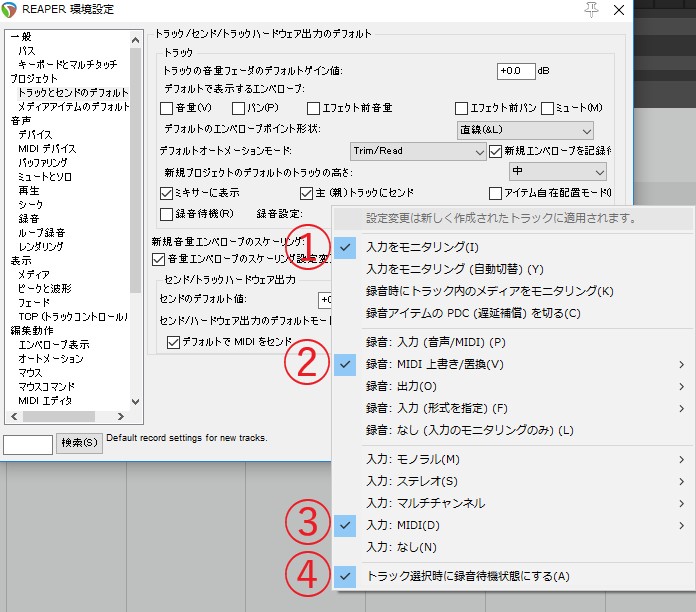This screenshot has width=696, height=612.
Task: Uncheck 新規エンベロープを記録 checkbox
Action: (x=495, y=151)
